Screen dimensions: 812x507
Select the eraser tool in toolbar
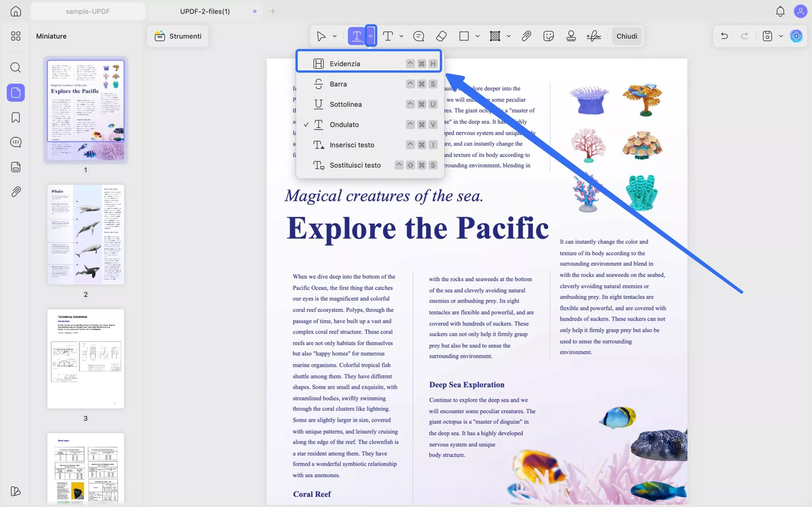pos(441,36)
